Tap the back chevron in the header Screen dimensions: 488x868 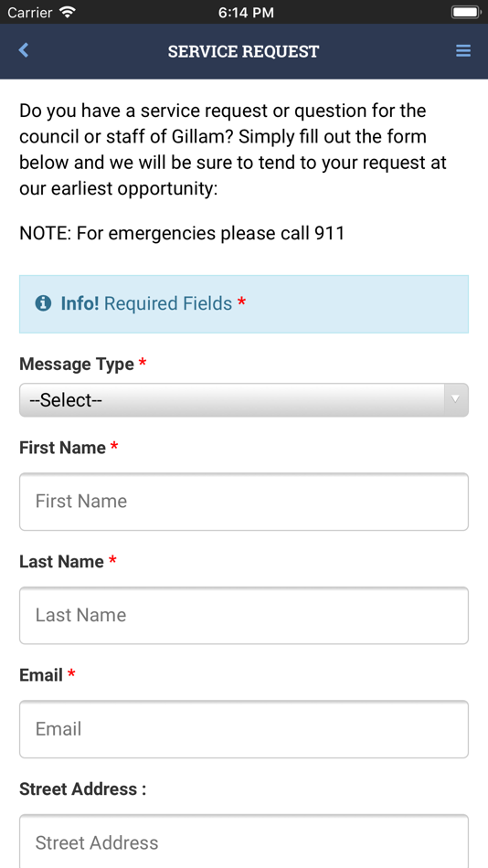tap(23, 50)
